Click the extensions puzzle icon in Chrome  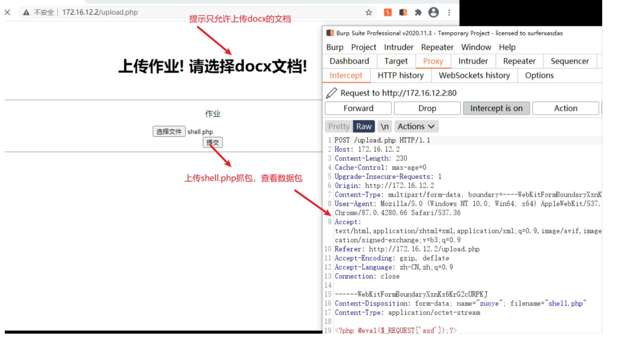(418, 12)
